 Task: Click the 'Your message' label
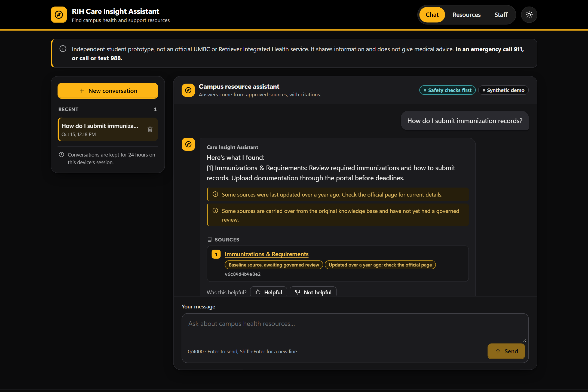(198, 307)
